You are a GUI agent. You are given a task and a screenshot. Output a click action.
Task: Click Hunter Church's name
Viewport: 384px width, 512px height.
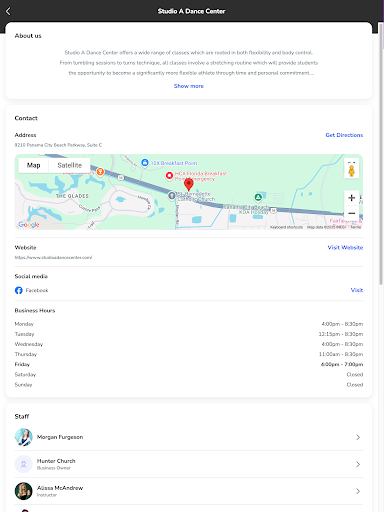(x=56, y=461)
